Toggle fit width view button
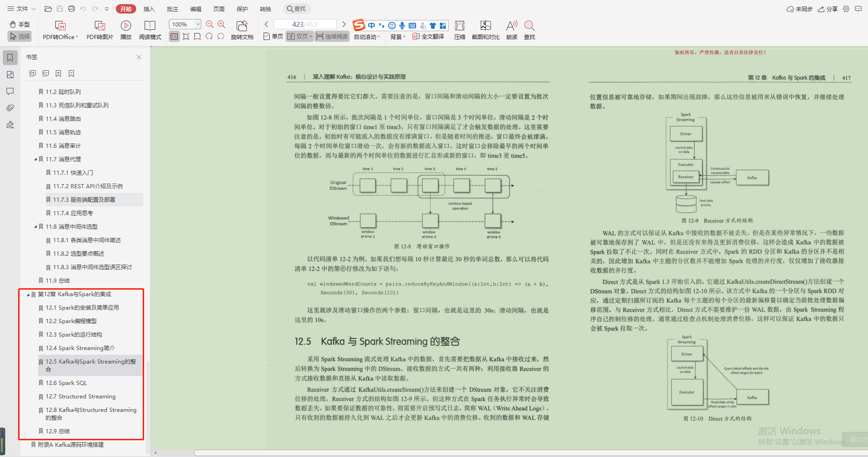868x457 pixels. 198,36
